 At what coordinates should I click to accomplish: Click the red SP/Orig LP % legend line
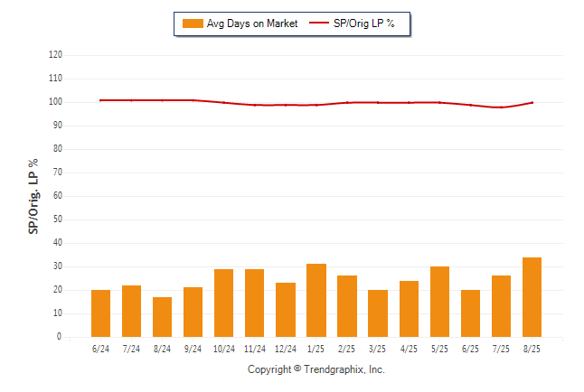[x=319, y=23]
